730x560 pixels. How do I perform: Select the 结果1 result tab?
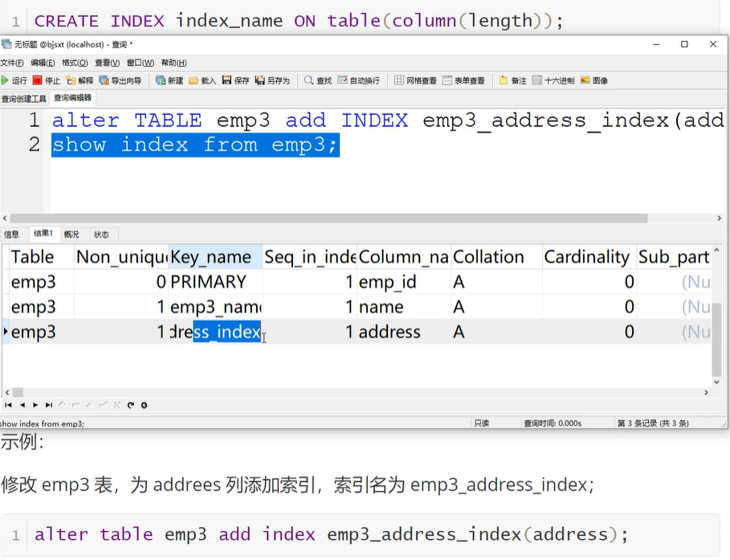click(43, 234)
